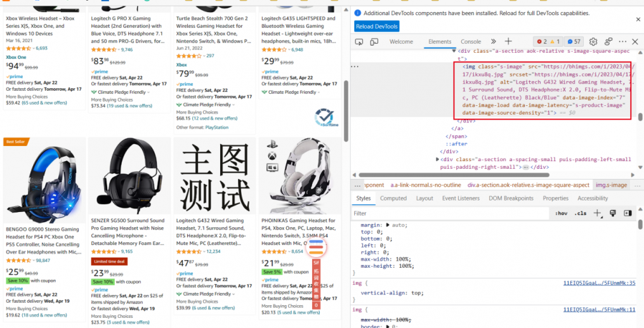Click the vertical-align: top declaration
This screenshot has width=644, height=328.
[392, 293]
